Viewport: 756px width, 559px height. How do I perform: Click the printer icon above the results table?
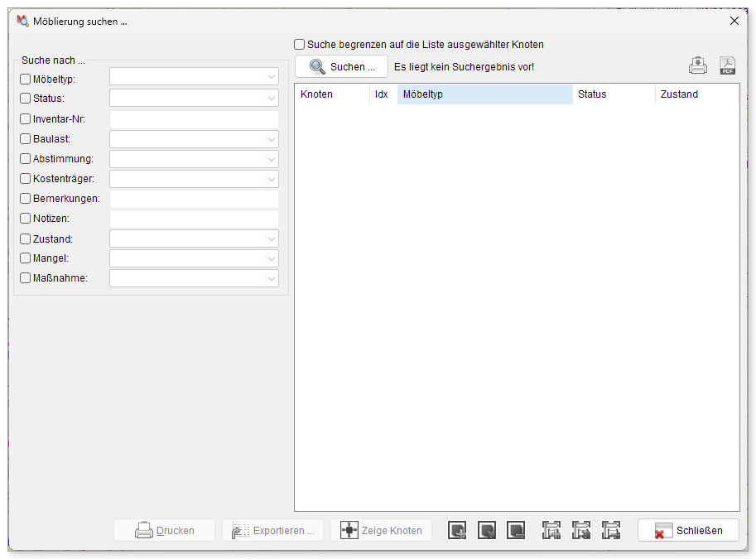coord(698,65)
